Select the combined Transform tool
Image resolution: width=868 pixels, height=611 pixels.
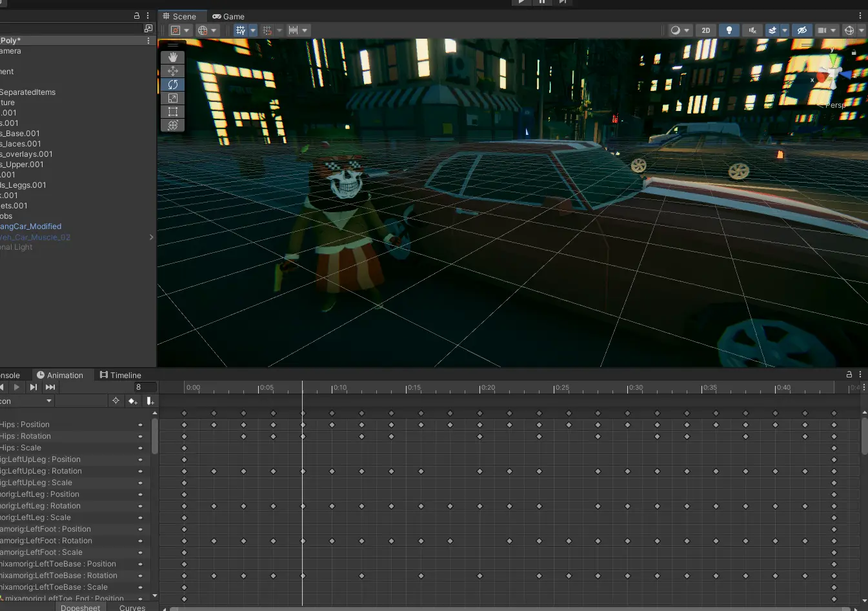tap(172, 125)
